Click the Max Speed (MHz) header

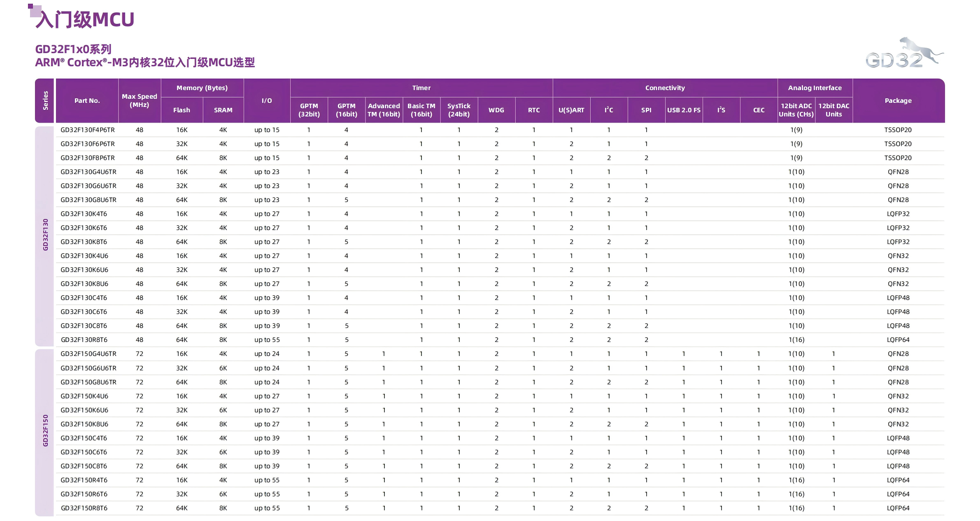click(140, 101)
